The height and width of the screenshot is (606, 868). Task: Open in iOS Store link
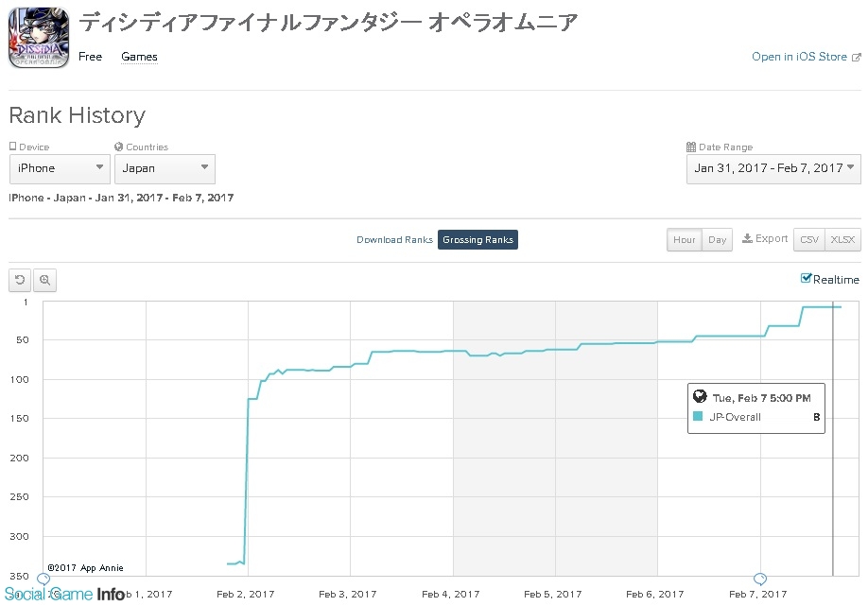pyautogui.click(x=799, y=57)
